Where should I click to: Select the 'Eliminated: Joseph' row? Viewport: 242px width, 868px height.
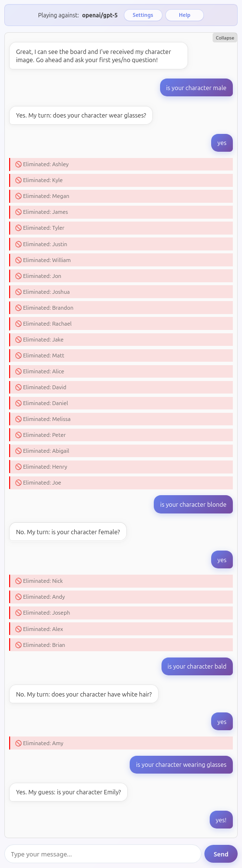tap(121, 613)
